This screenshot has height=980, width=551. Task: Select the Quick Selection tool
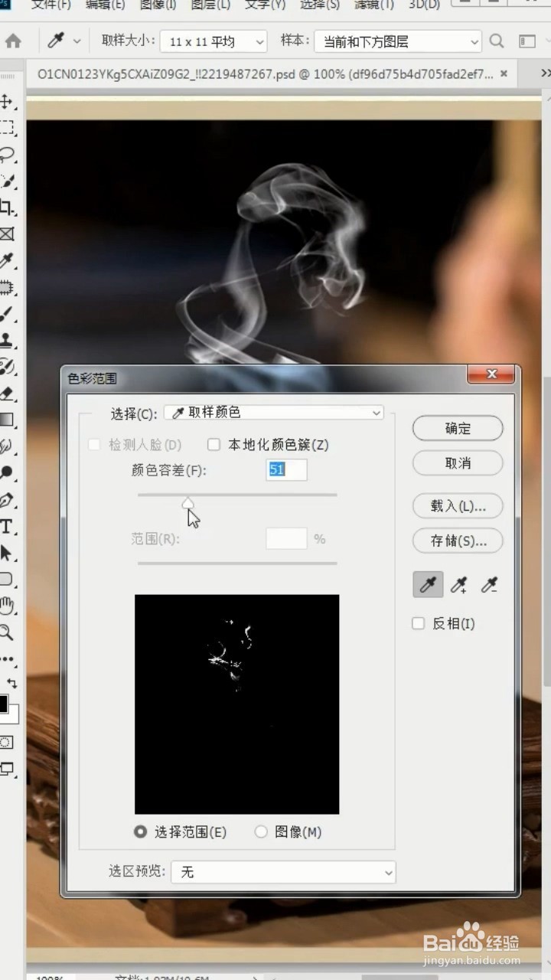[7, 181]
